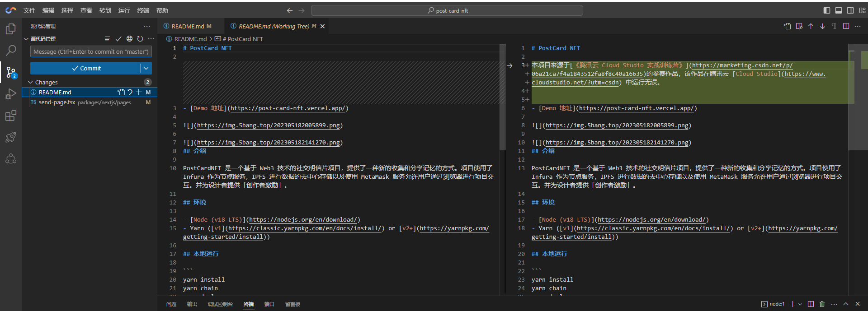
Task: View changes as tree or list icon
Action: click(107, 39)
